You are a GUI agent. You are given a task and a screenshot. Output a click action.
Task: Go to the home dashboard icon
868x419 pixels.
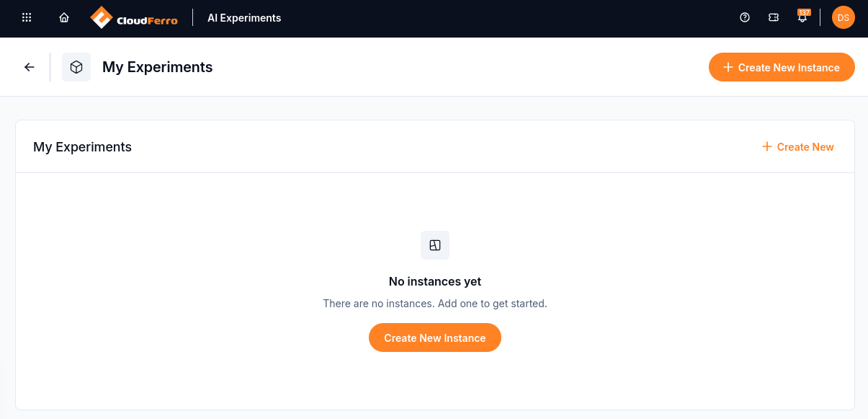click(64, 17)
